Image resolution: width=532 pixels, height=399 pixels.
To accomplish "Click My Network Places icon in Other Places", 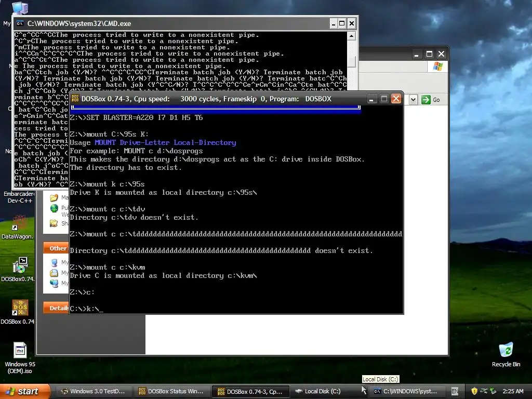I will click(x=54, y=283).
